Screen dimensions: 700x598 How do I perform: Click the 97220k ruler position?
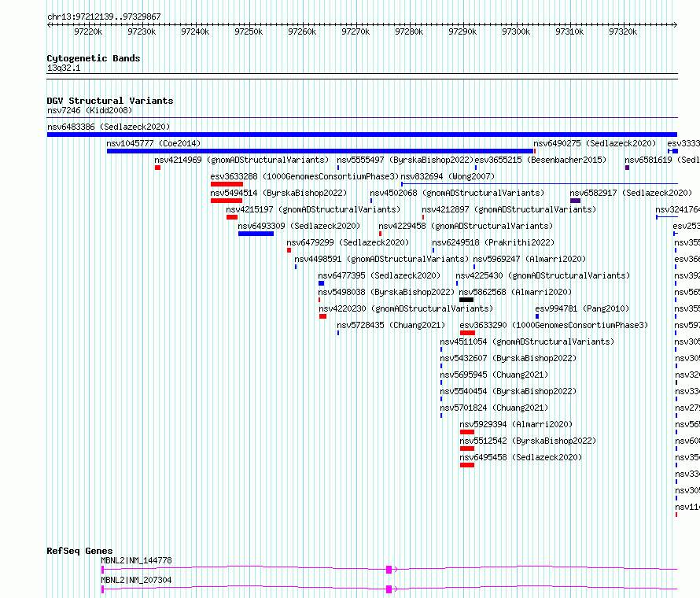pos(88,31)
